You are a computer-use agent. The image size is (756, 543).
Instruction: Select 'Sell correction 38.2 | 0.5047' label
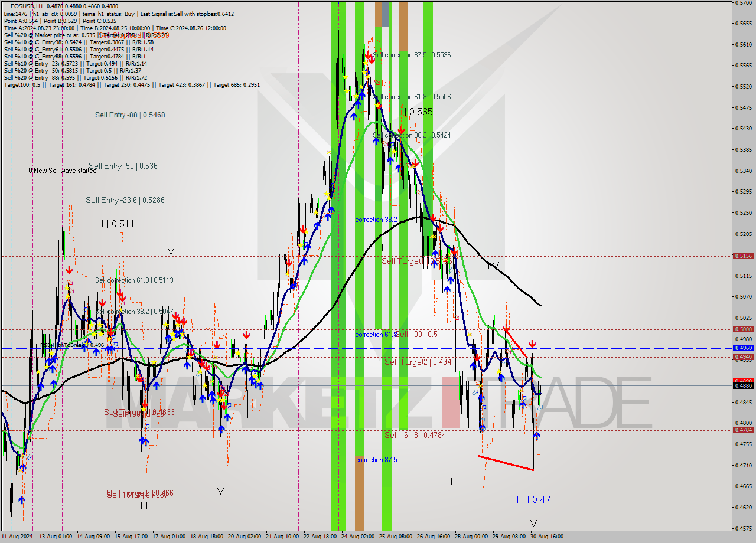[134, 311]
